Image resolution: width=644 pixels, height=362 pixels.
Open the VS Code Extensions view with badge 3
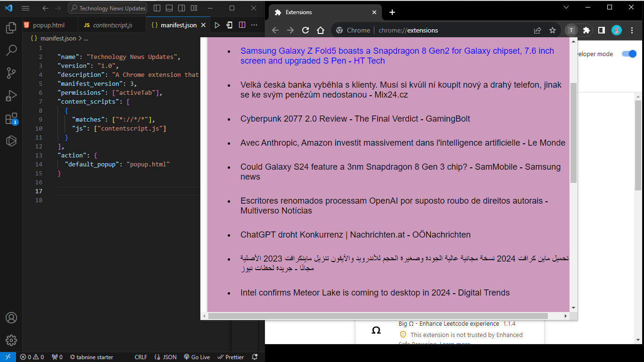click(x=11, y=118)
